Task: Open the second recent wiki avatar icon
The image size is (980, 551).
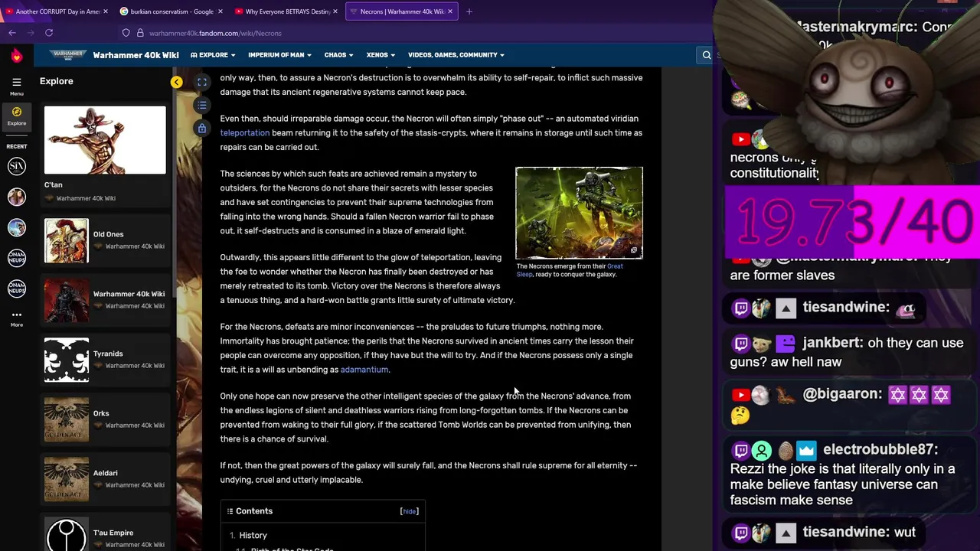Action: pos(16,197)
